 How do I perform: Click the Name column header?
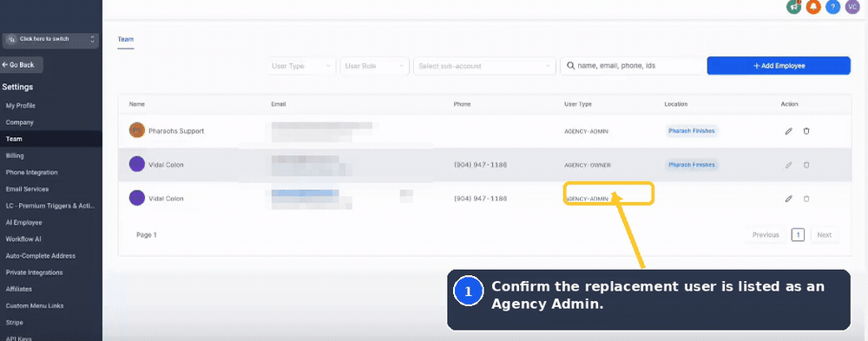(137, 104)
